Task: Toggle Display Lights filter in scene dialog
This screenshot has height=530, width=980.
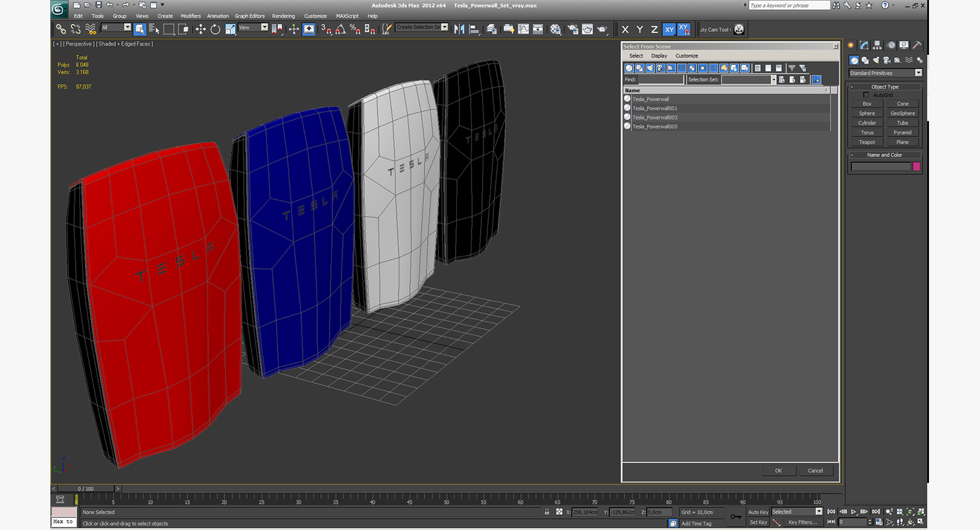Action: [x=650, y=68]
